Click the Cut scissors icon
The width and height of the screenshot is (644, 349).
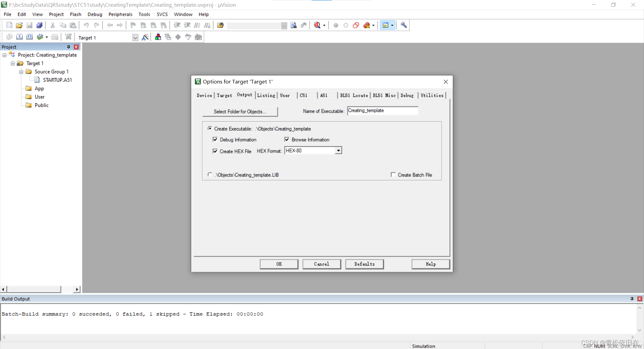(53, 25)
